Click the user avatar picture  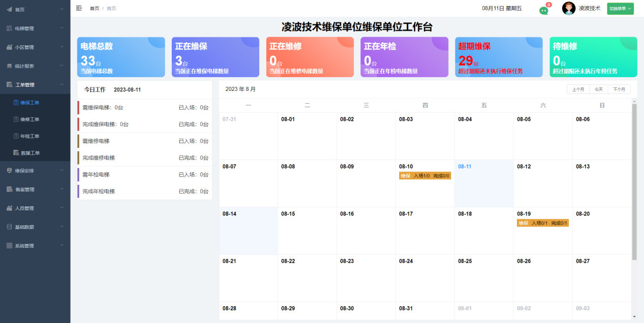click(x=569, y=8)
